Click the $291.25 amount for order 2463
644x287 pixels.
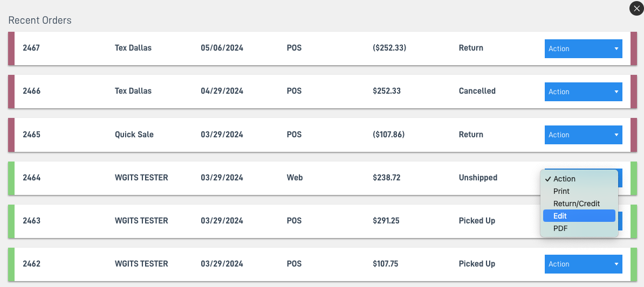386,221
